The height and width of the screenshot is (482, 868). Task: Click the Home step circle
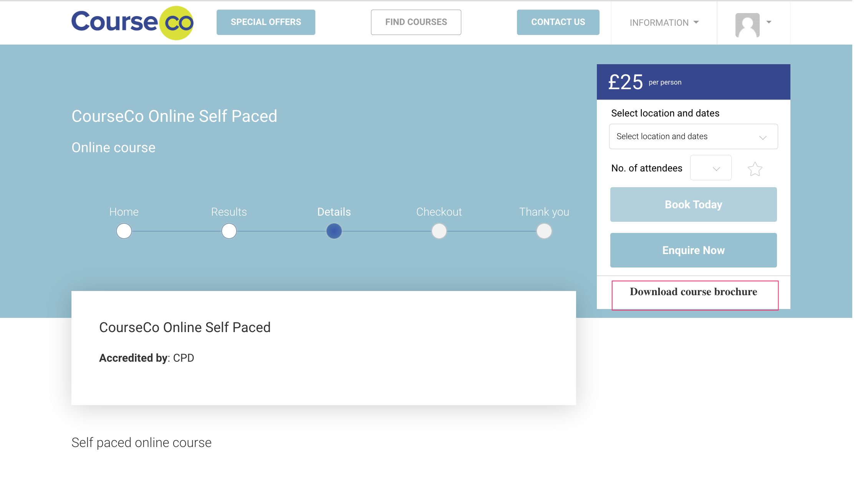(124, 231)
